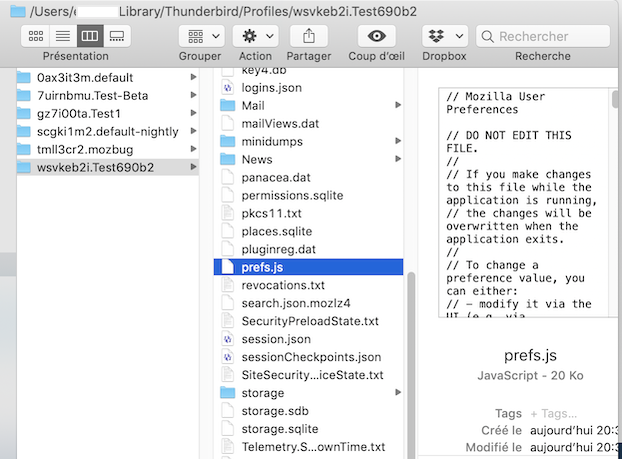
Task: Expand arrow next to tmll3cr2.mozbug
Action: coord(193,149)
